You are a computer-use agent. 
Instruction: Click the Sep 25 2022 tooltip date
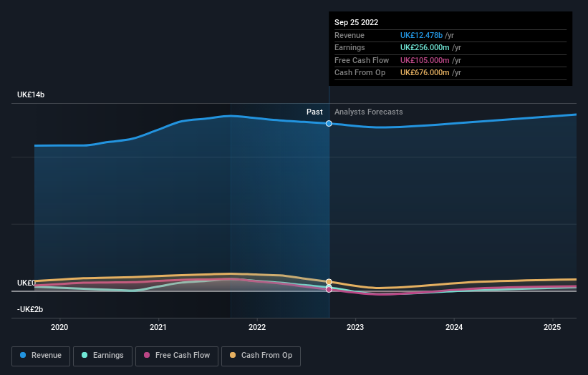tap(356, 22)
